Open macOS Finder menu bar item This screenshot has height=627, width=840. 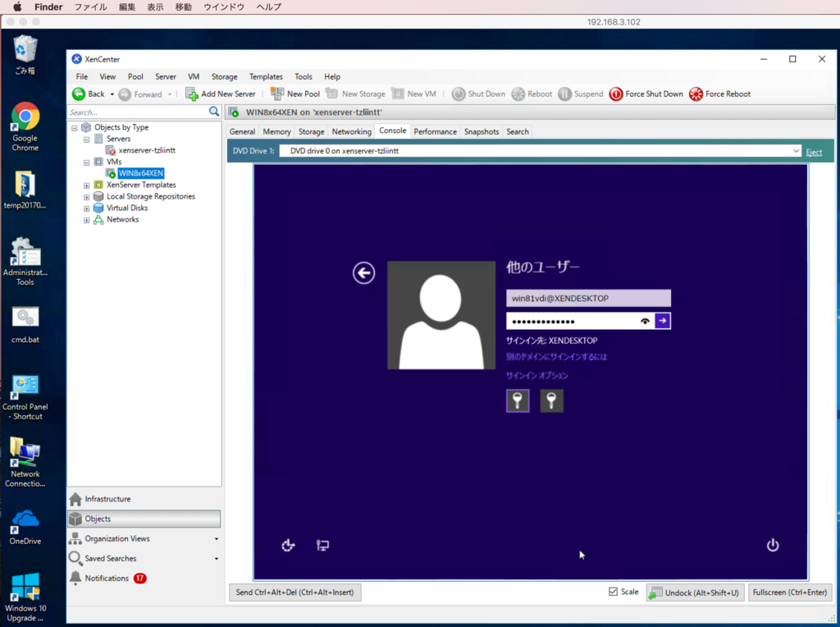pyautogui.click(x=48, y=7)
